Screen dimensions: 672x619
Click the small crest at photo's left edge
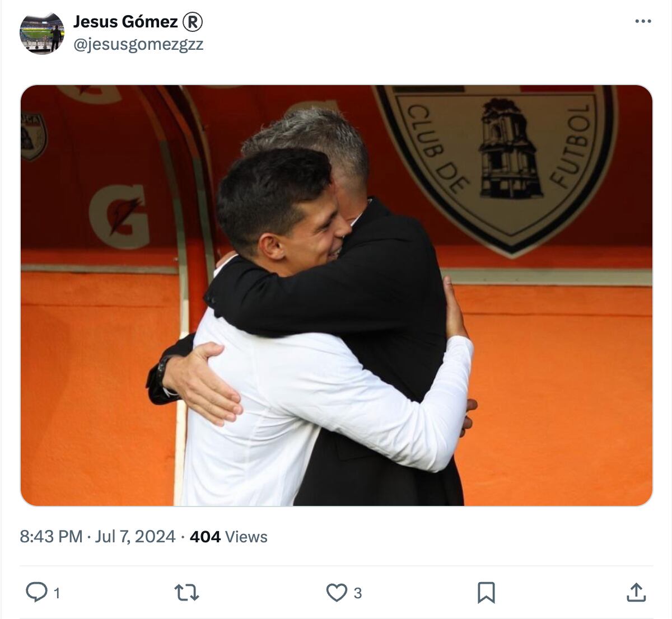(32, 136)
